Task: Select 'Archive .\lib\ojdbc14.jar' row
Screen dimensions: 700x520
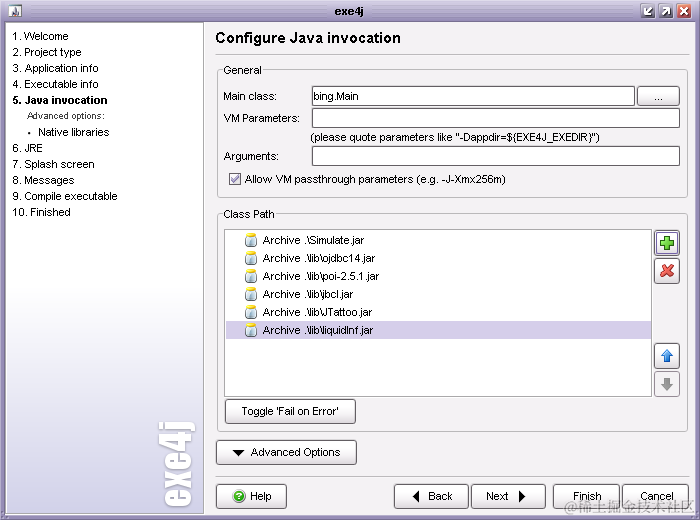Action: point(438,258)
